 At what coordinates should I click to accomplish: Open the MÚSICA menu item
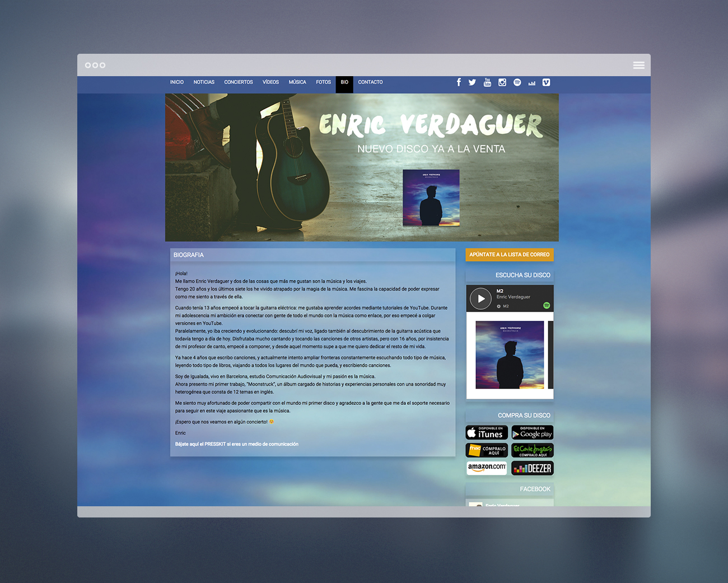pos(297,82)
